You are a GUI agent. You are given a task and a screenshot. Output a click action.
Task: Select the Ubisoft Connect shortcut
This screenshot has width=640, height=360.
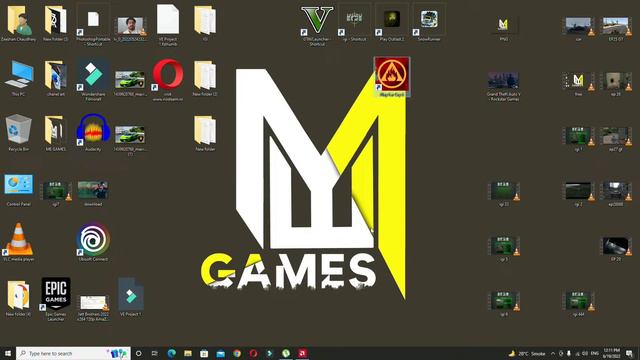[93, 242]
